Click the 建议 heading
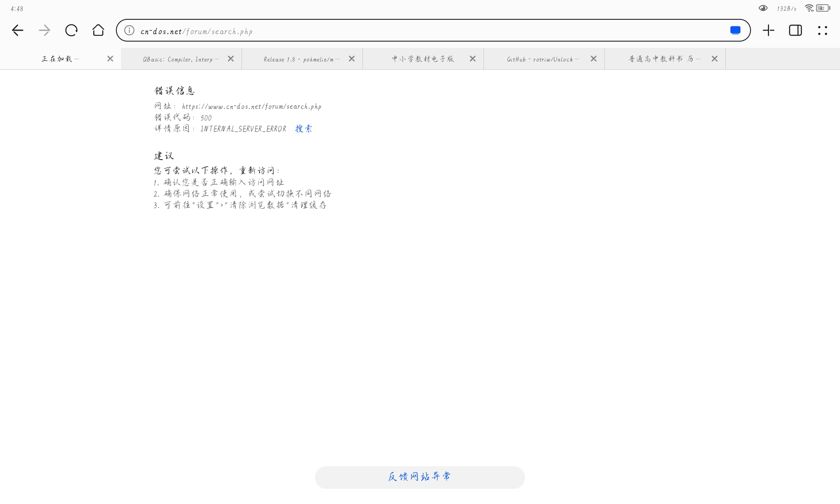Viewport: 840px width, 504px height. pos(164,156)
